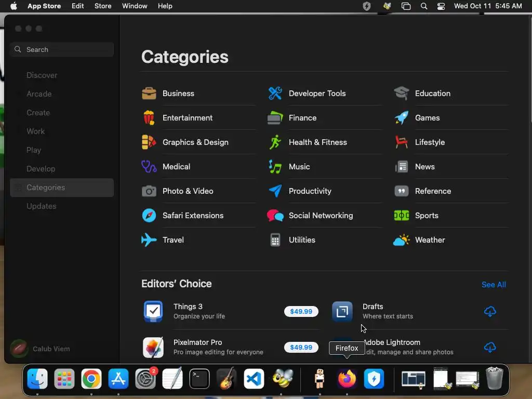The image size is (532, 399).
Task: Click the date and time in menu bar
Action: (x=488, y=6)
